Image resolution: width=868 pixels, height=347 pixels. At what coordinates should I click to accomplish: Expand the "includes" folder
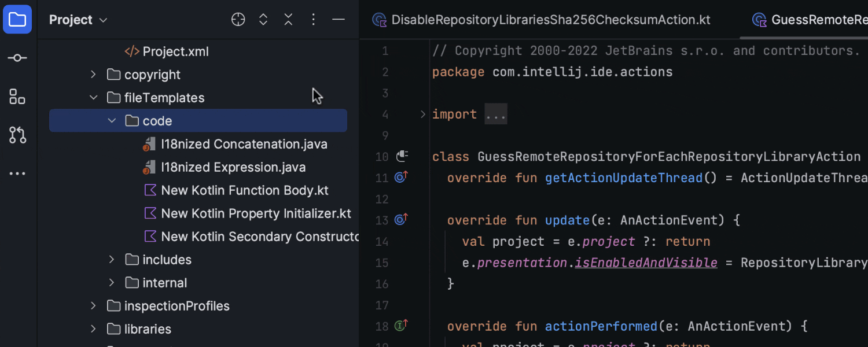click(x=111, y=259)
